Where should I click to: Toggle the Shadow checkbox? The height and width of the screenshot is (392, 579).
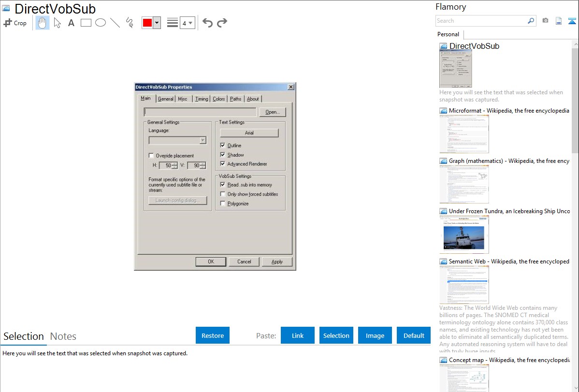point(223,155)
